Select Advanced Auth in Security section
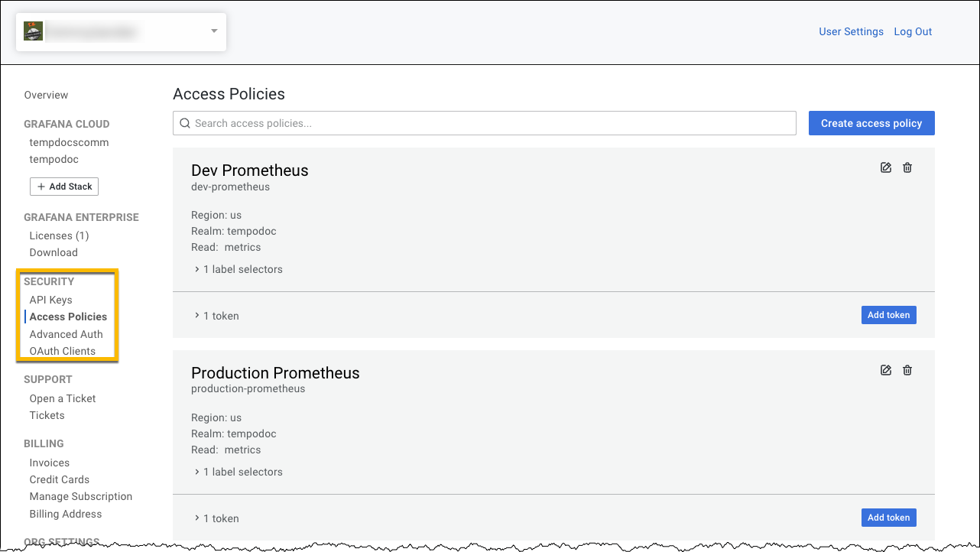This screenshot has width=980, height=552. click(x=66, y=334)
